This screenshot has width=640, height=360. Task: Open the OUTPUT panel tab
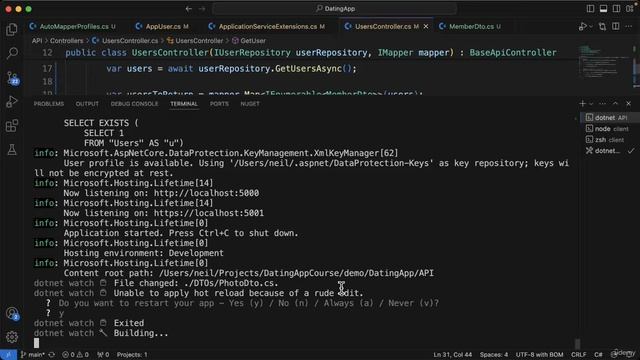point(87,104)
